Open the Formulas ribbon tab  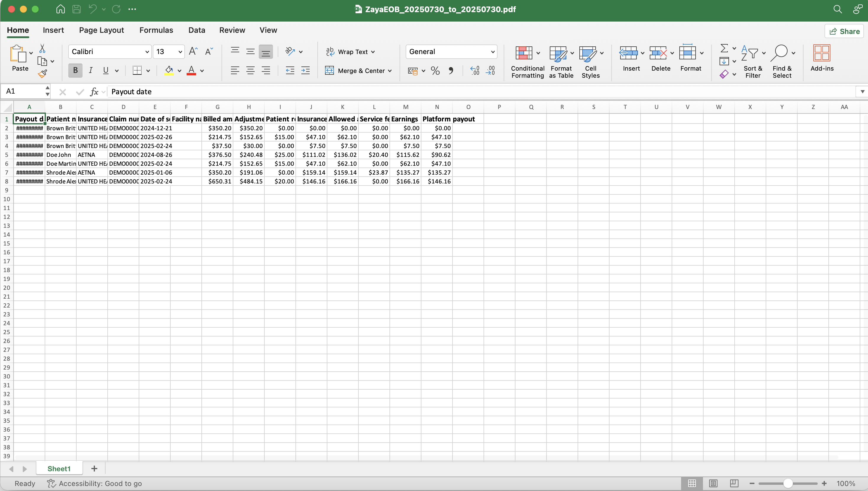(156, 30)
